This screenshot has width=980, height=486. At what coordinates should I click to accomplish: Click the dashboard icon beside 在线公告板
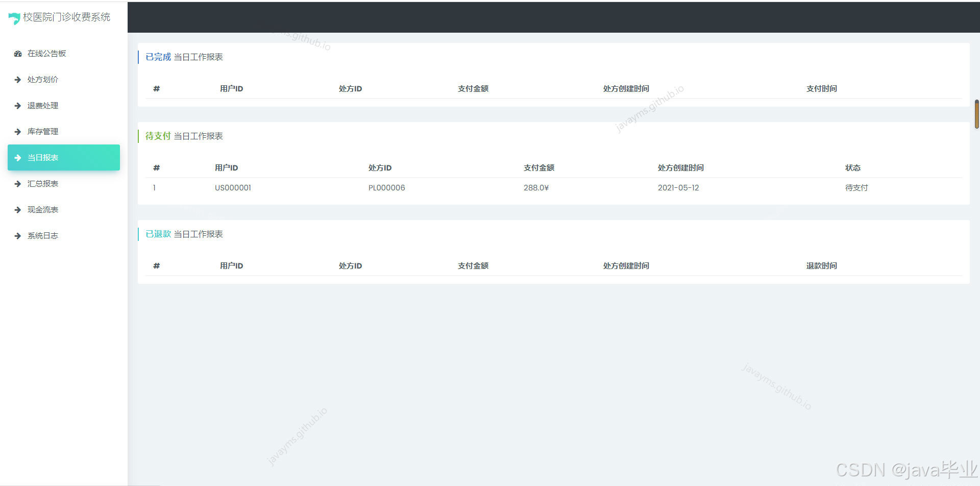[x=17, y=53]
